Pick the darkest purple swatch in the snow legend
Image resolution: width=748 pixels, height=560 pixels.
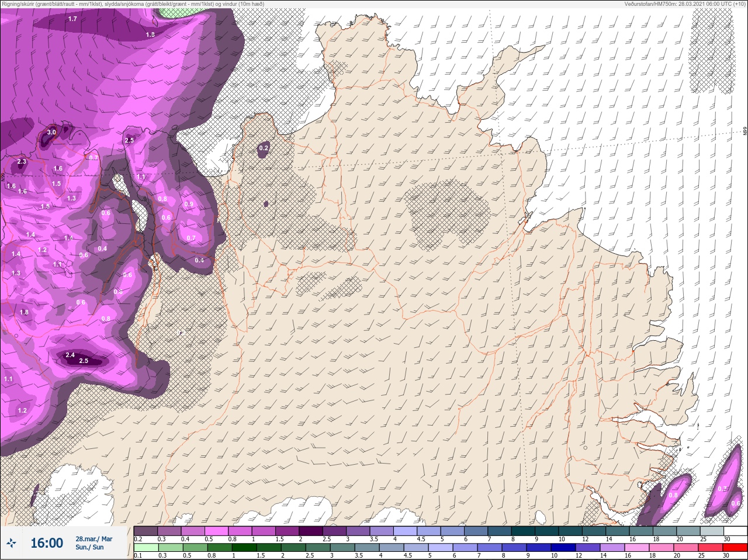[x=311, y=531]
